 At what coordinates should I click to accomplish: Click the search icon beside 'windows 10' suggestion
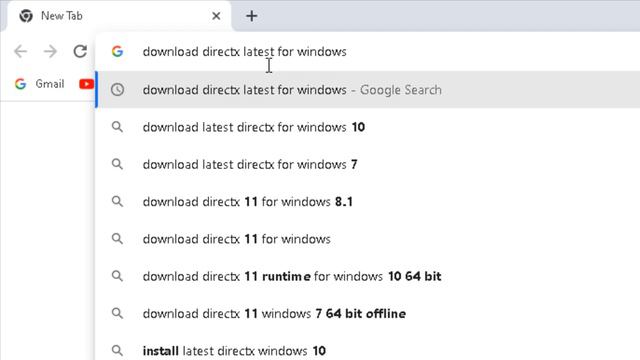(x=118, y=127)
